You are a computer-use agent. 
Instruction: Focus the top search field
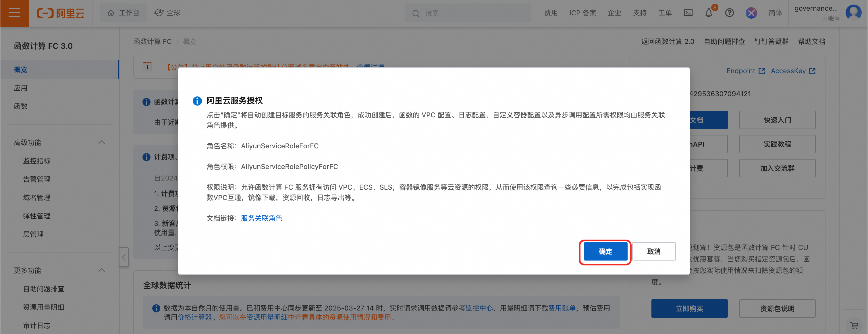coord(468,13)
